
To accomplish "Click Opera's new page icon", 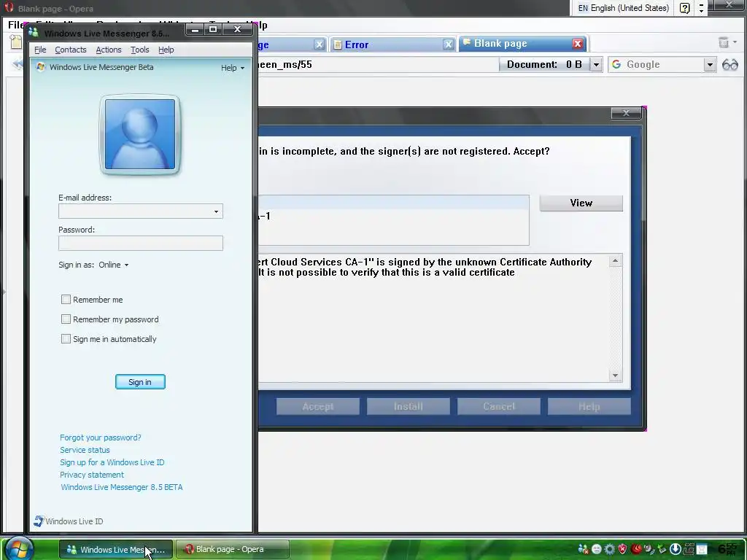I will point(16,42).
